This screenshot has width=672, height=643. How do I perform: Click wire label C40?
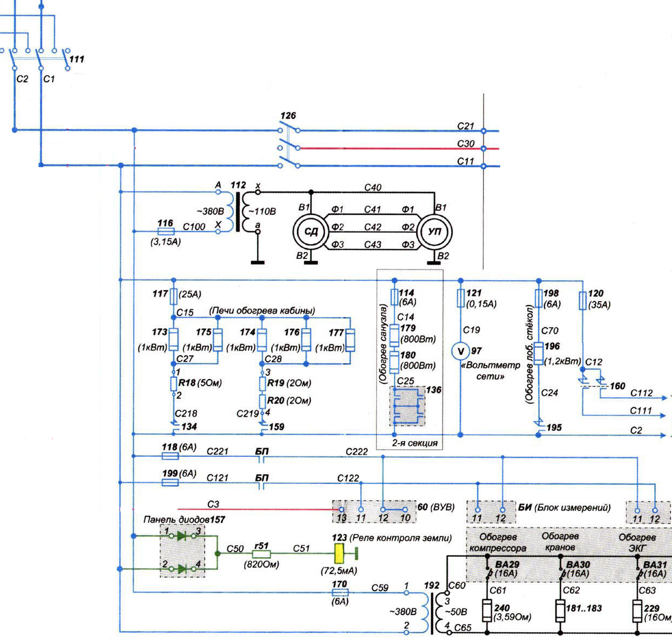click(373, 187)
